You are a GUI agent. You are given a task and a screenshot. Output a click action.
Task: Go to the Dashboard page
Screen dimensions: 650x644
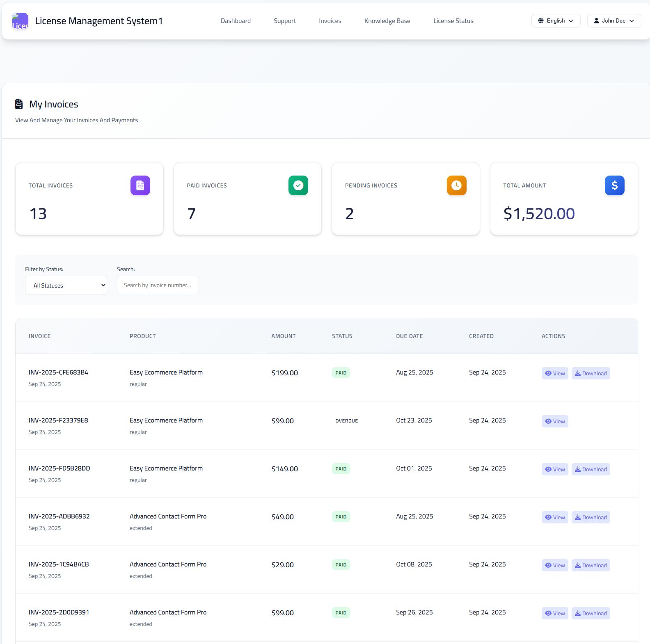point(236,21)
